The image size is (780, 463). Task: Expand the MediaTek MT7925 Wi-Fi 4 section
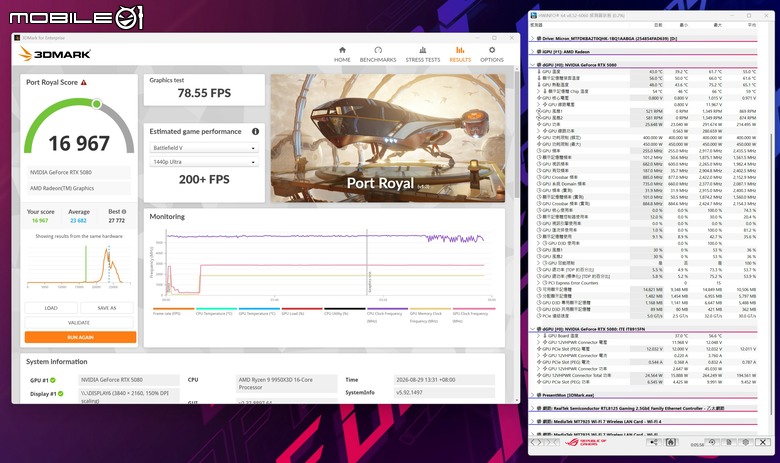[x=533, y=421]
